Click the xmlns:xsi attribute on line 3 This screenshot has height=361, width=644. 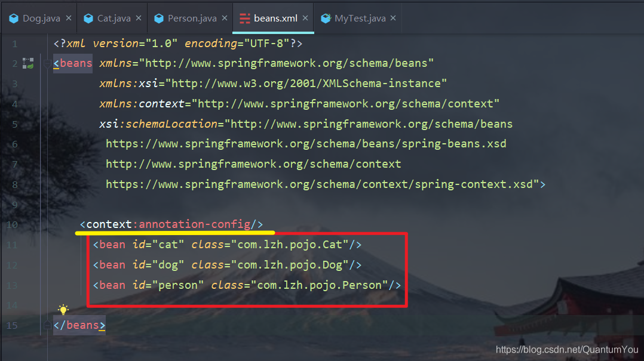pyautogui.click(x=272, y=84)
